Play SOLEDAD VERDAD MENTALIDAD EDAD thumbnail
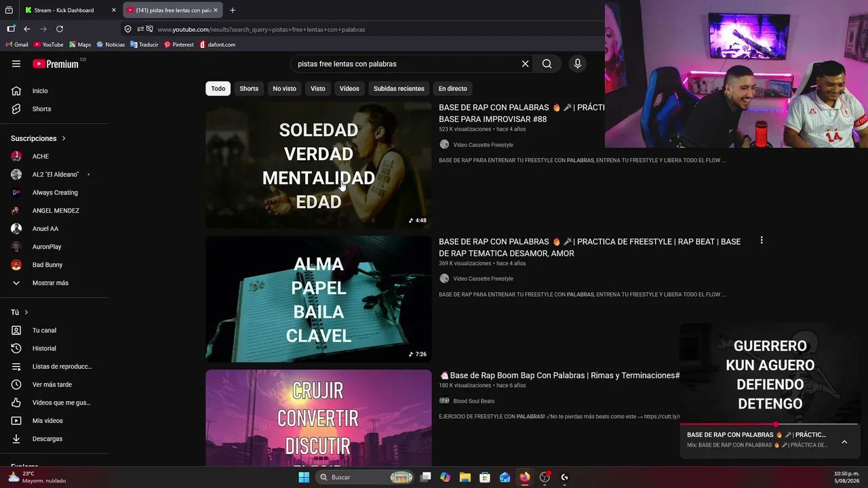 pyautogui.click(x=318, y=165)
